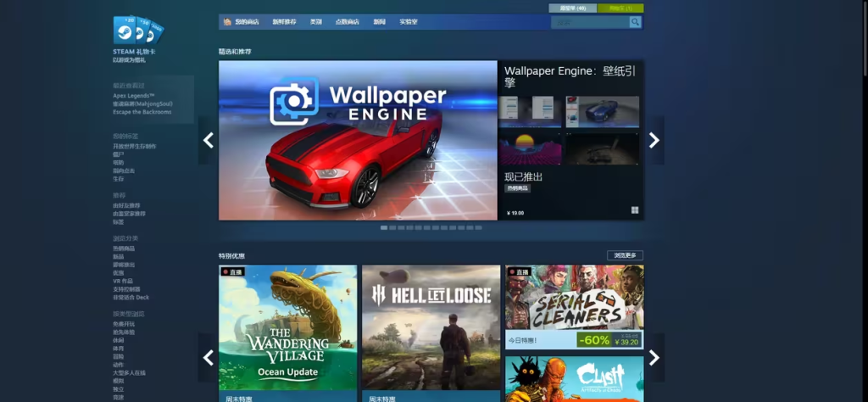Screen dimensions: 868x402
Task: Browse 非常适合 Deck category
Action: (x=131, y=298)
